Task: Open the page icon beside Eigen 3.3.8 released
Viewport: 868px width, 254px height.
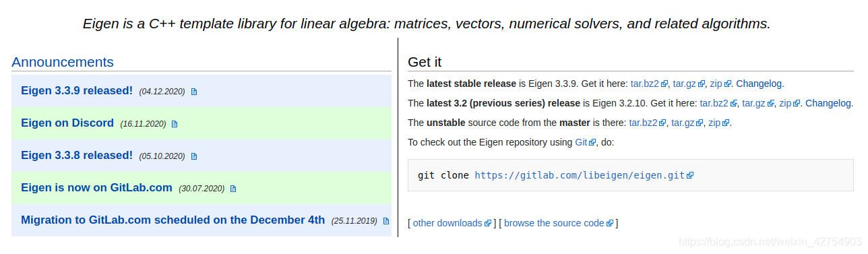Action: 194,156
